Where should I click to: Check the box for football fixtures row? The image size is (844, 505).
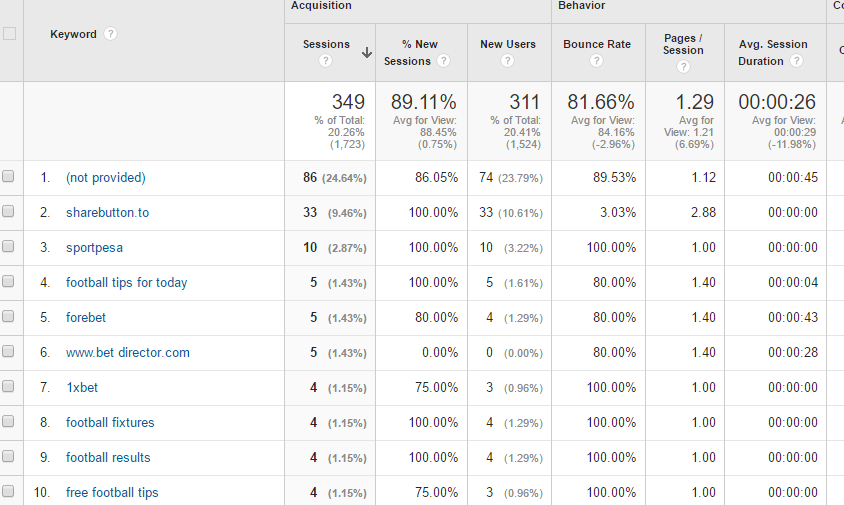click(x=8, y=421)
